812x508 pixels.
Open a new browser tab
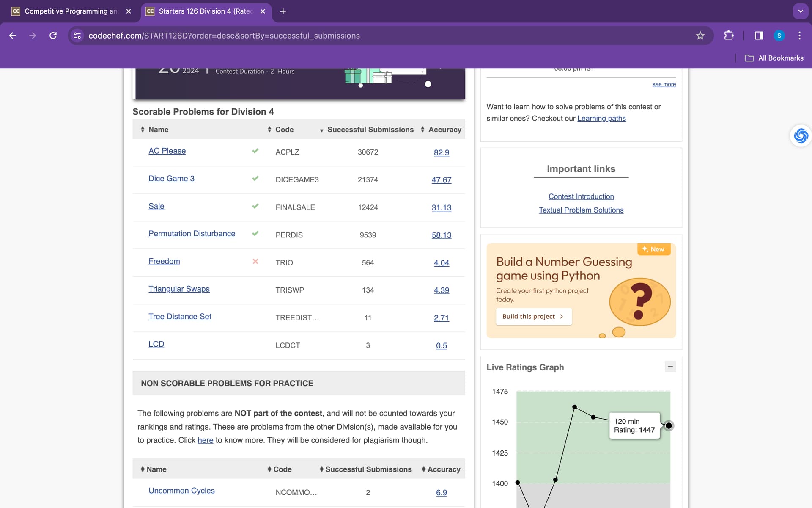click(283, 11)
